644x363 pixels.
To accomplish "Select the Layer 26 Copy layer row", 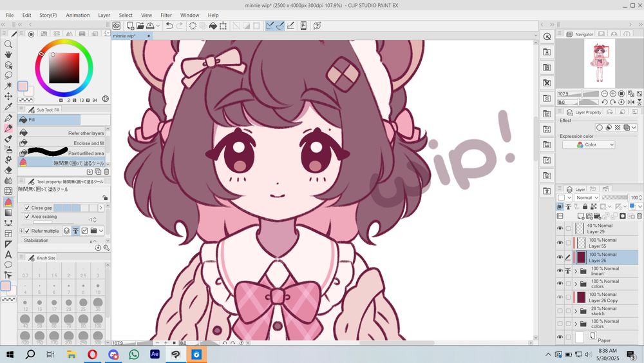I will click(606, 297).
